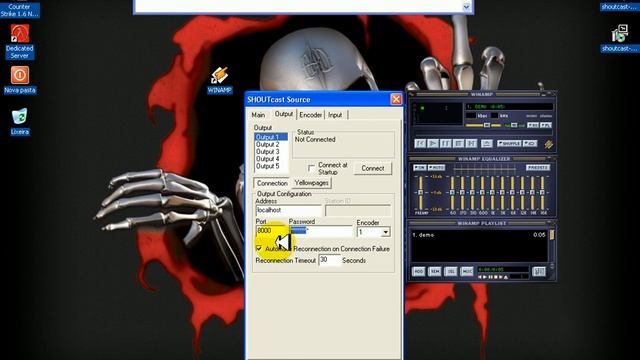Open the Encoder dropdown
This screenshot has width=640, height=360.
(385, 232)
